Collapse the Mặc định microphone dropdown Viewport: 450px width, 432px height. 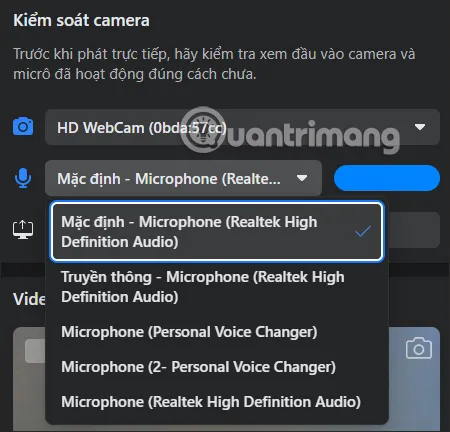point(183,178)
